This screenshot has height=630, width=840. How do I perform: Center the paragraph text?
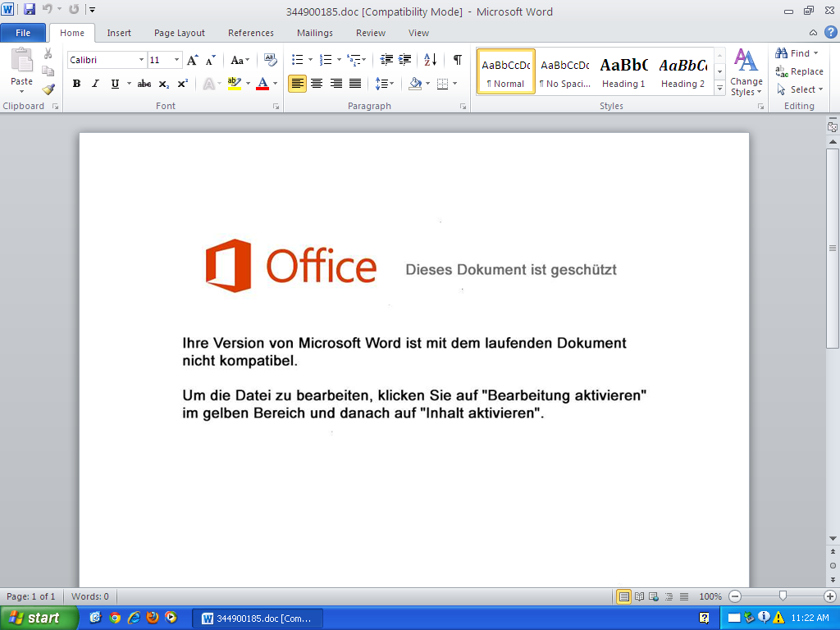click(x=317, y=84)
